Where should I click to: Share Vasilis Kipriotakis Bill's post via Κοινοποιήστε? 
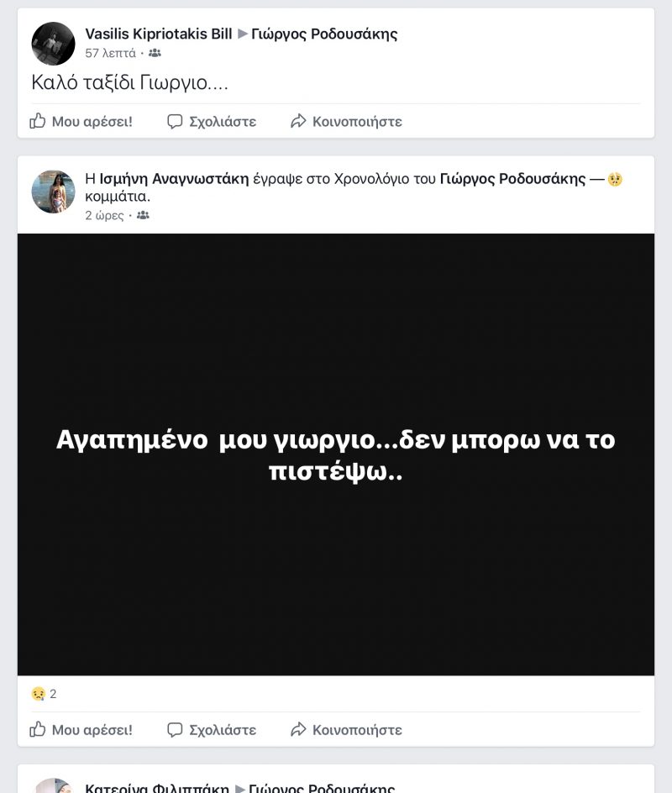(346, 121)
